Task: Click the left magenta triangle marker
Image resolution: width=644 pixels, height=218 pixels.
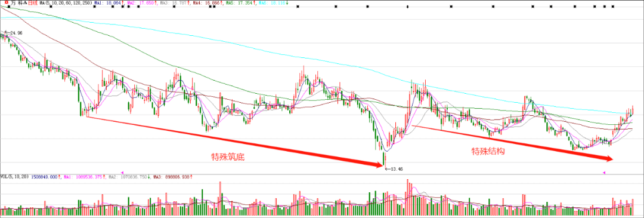Action: [122, 173]
